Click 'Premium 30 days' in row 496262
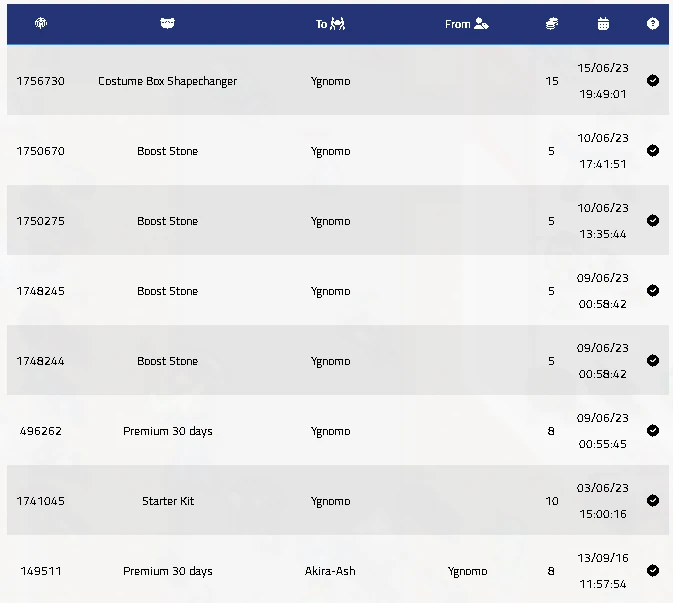Viewport: 673px width, 603px height. pyautogui.click(x=168, y=431)
